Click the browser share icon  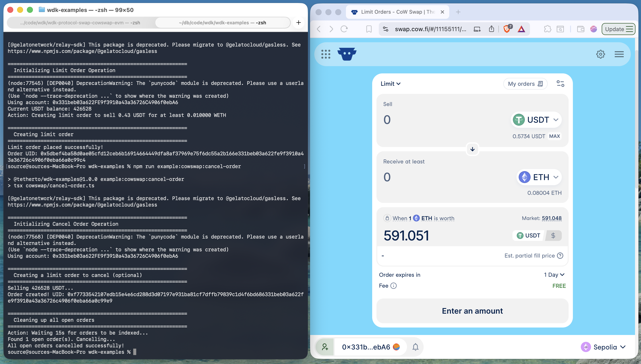pyautogui.click(x=491, y=29)
